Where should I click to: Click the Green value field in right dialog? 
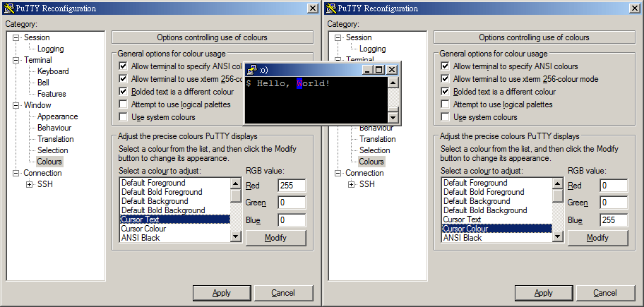[x=614, y=203]
